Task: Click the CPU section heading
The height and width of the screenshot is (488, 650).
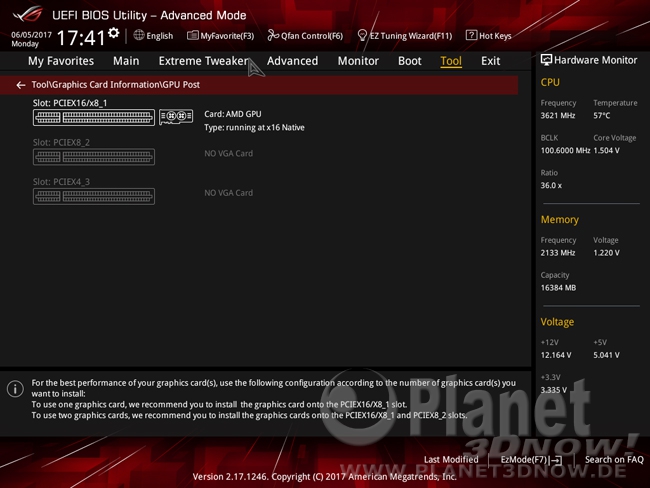Action: coord(550,83)
